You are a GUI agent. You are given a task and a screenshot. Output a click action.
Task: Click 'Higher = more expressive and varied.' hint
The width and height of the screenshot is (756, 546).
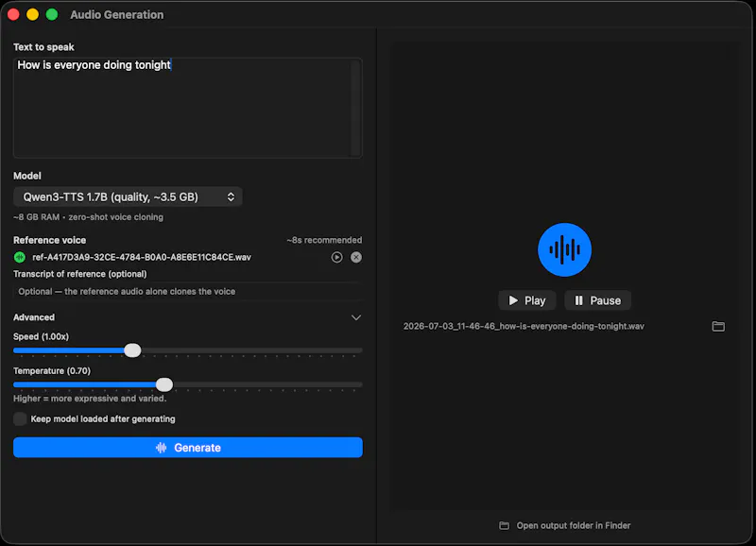(90, 399)
